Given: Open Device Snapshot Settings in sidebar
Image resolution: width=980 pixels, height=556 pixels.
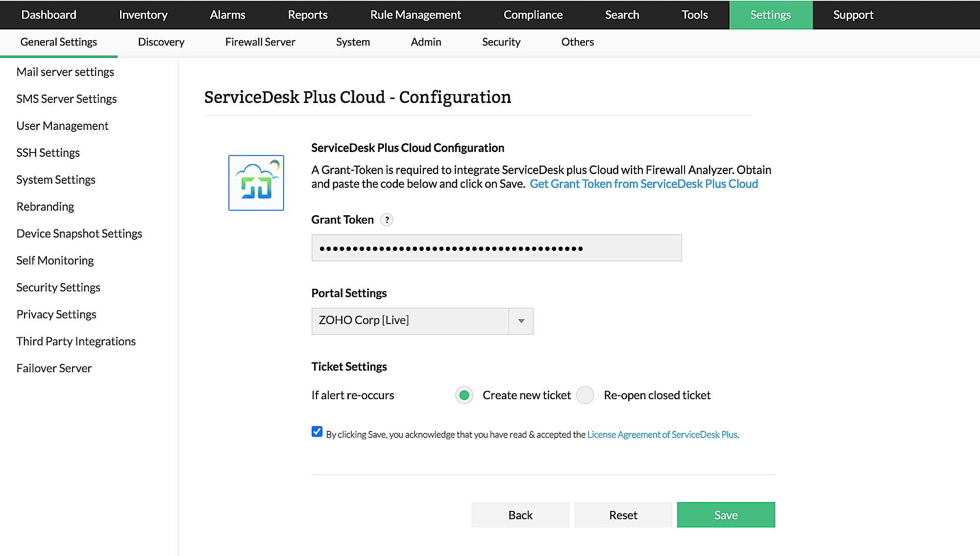Looking at the screenshot, I should pos(79,233).
